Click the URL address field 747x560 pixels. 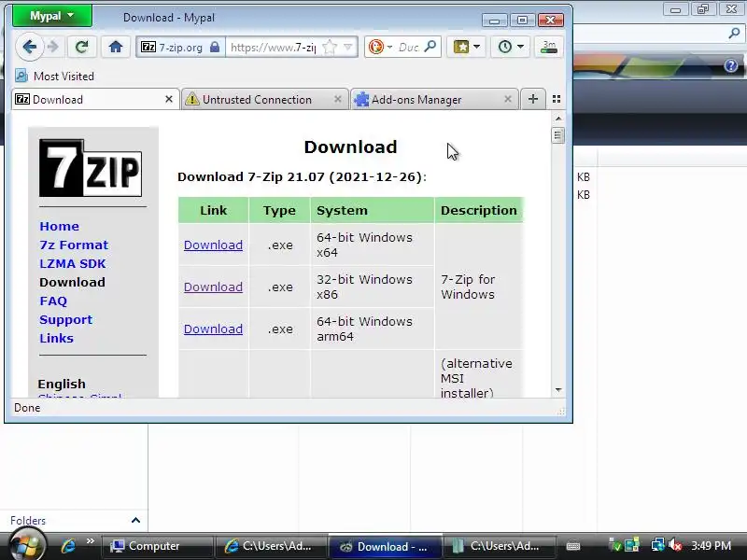coord(273,48)
